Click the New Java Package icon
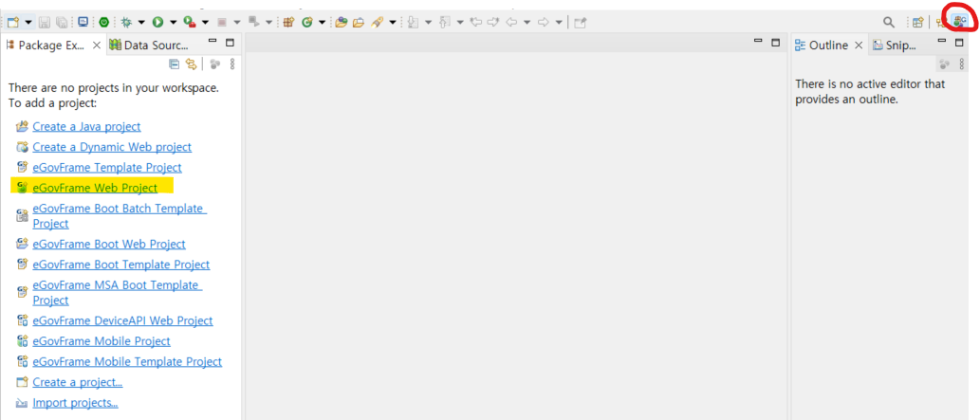 tap(288, 22)
